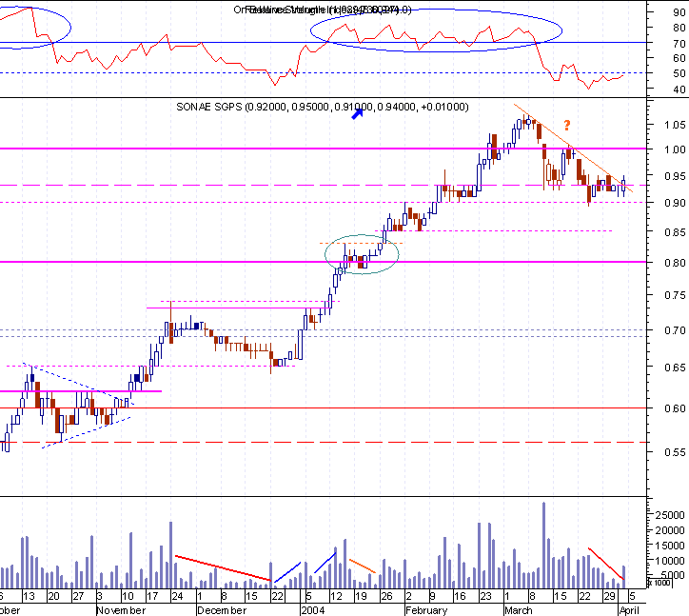Click the overlapping Relative Strength Index indicator title

322,10
